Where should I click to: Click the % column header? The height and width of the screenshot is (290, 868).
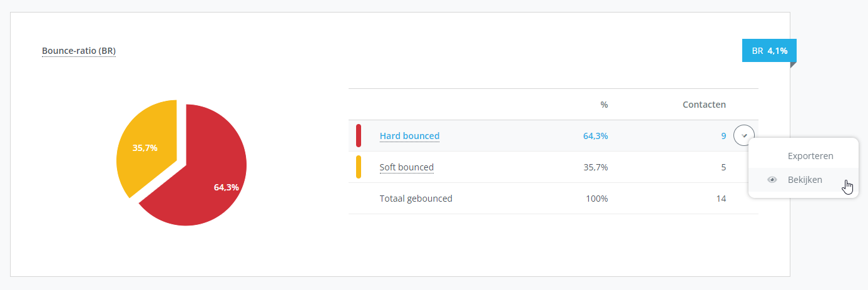click(x=604, y=105)
